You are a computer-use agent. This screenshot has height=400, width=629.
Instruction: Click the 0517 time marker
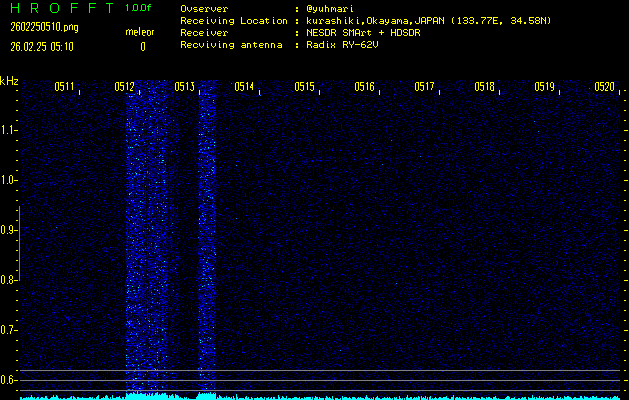[424, 87]
